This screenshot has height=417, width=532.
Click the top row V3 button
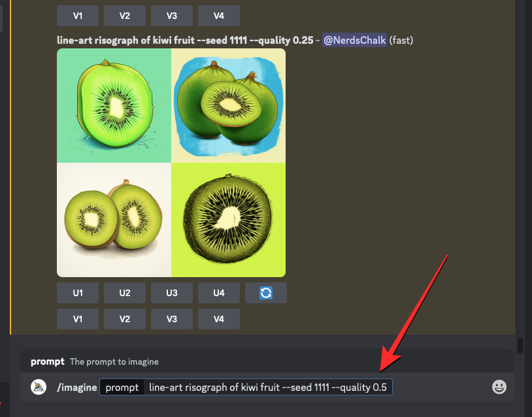172,16
